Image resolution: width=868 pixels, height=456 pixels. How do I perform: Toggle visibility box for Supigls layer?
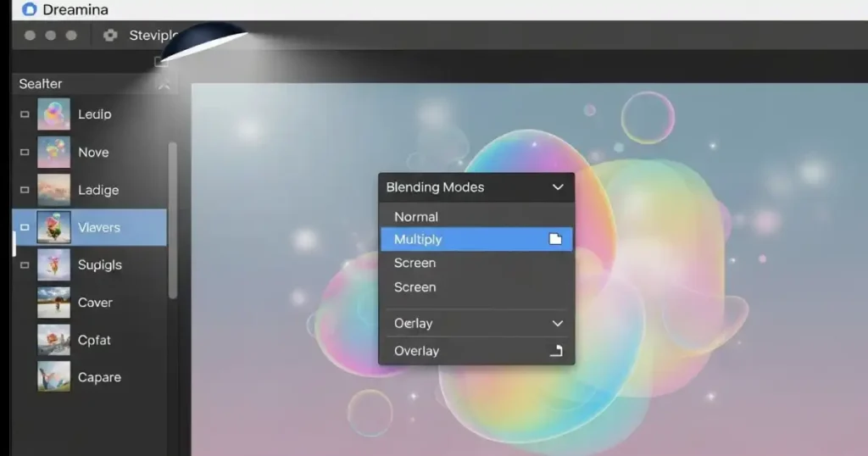point(24,265)
